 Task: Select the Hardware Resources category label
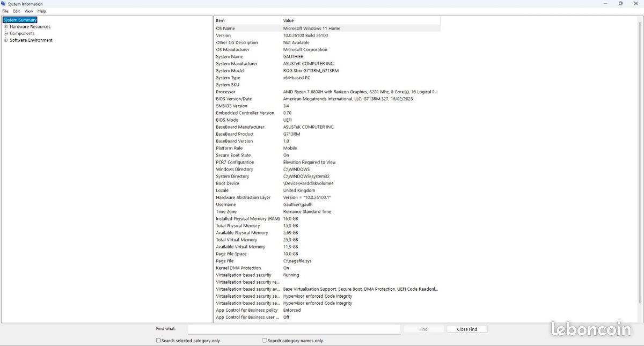coord(30,27)
